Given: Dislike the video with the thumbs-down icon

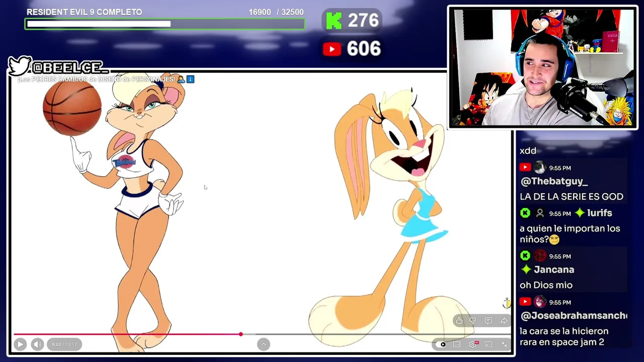Looking at the screenshot, I should [x=473, y=321].
